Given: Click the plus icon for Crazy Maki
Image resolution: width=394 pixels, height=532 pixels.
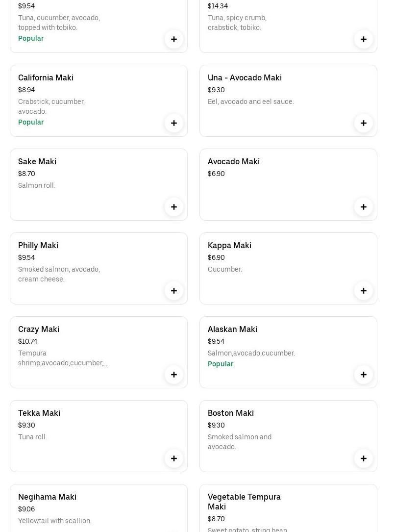Looking at the screenshot, I should click(173, 375).
